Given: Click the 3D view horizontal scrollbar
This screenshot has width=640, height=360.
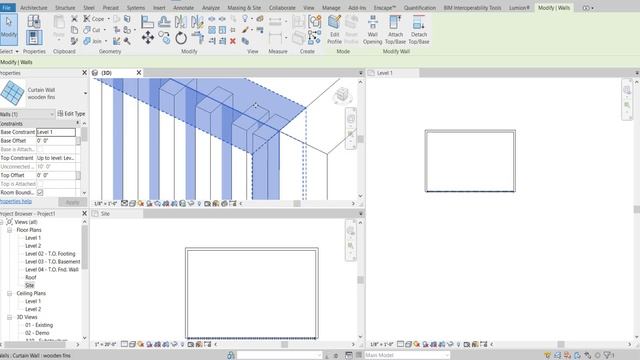Looking at the screenshot, I should (297, 203).
